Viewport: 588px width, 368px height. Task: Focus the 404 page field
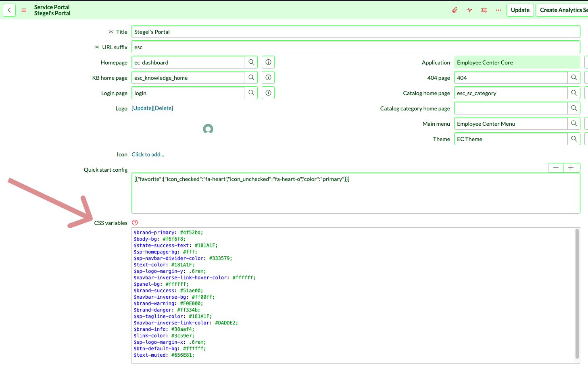click(511, 77)
